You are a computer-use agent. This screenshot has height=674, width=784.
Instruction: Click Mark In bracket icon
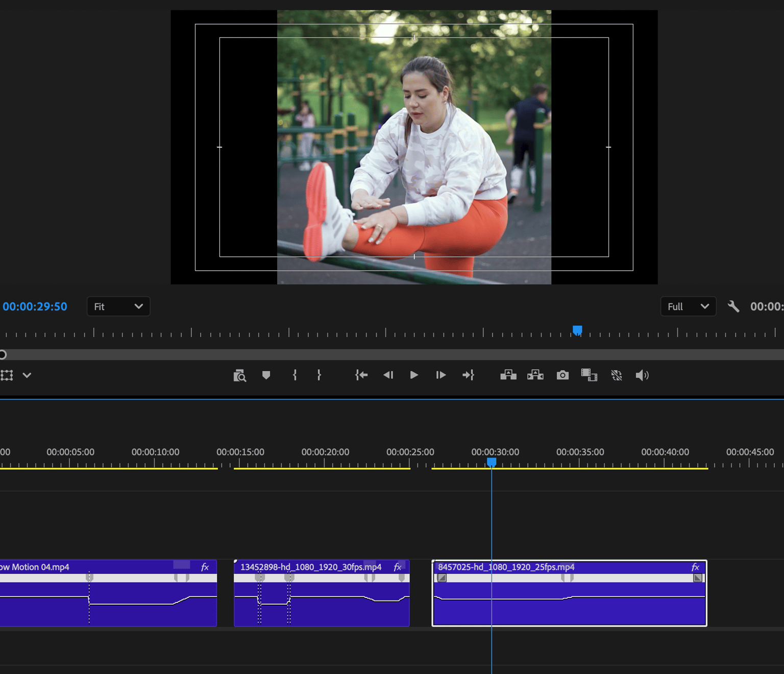pyautogui.click(x=295, y=375)
